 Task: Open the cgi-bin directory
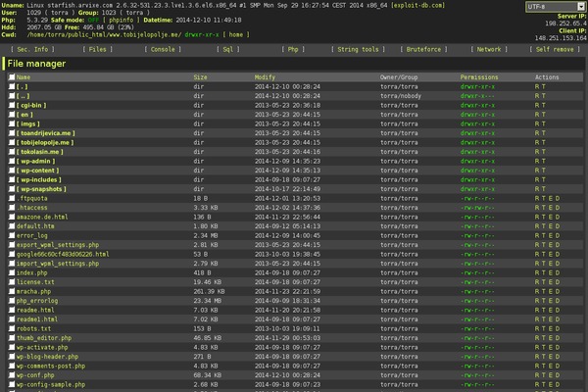tap(31, 106)
